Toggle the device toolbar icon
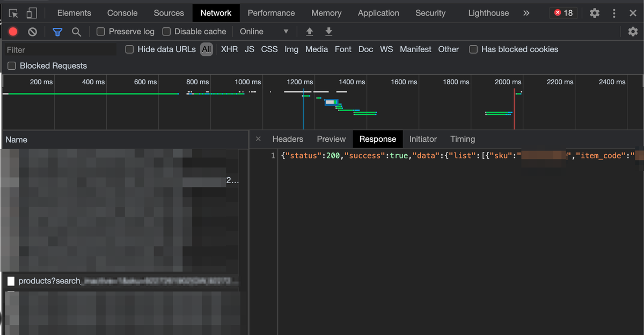The height and width of the screenshot is (335, 644). [x=32, y=13]
